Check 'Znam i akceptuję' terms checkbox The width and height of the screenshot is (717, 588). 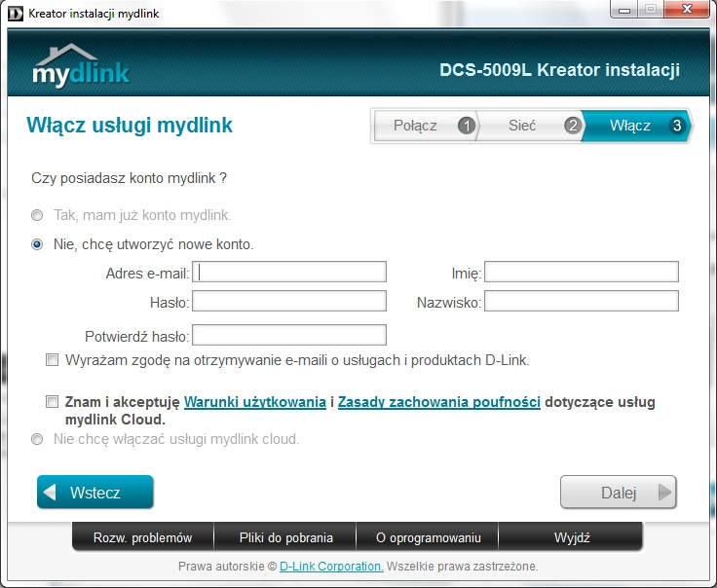tap(53, 402)
